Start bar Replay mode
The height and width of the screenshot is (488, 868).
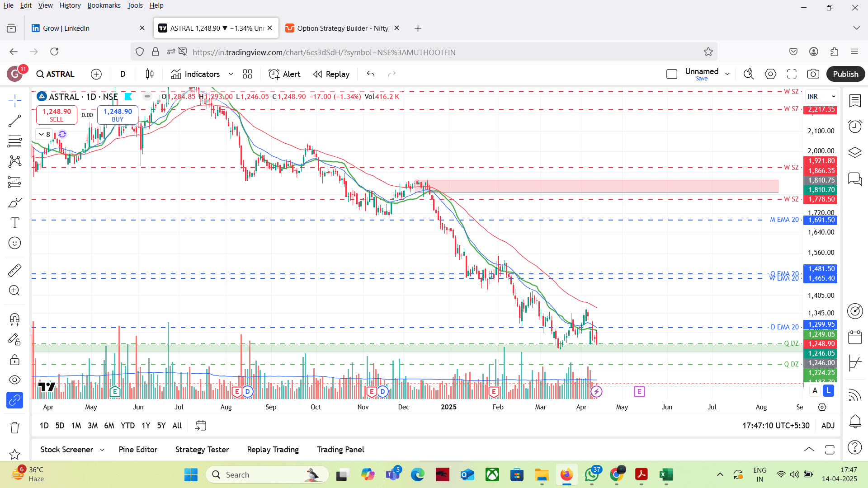(x=331, y=74)
